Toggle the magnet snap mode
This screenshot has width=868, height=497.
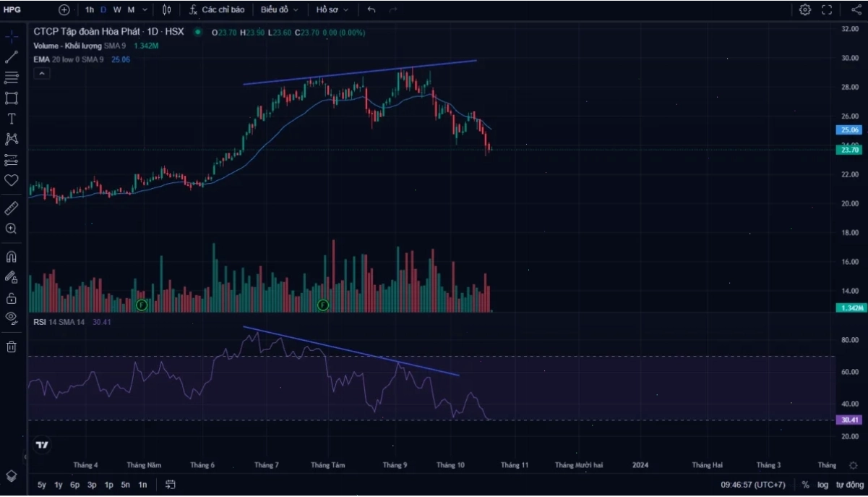point(12,257)
